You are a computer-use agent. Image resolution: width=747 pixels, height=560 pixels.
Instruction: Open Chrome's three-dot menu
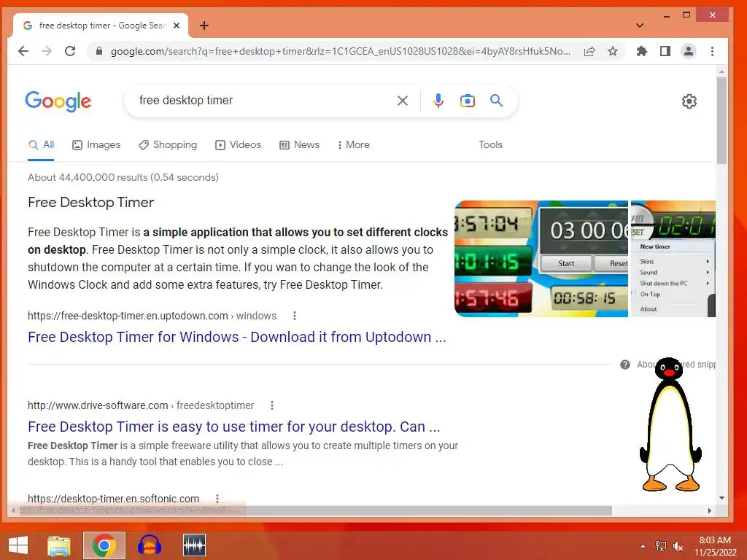point(712,51)
